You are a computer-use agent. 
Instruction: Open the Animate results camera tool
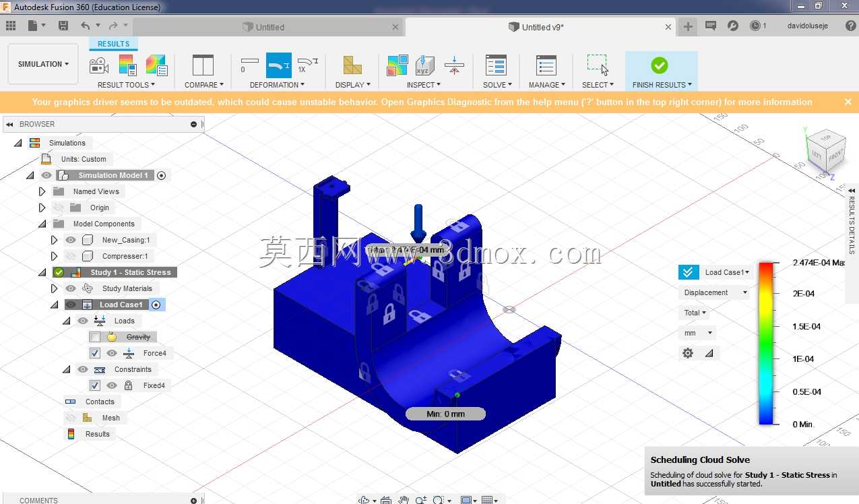pos(99,65)
